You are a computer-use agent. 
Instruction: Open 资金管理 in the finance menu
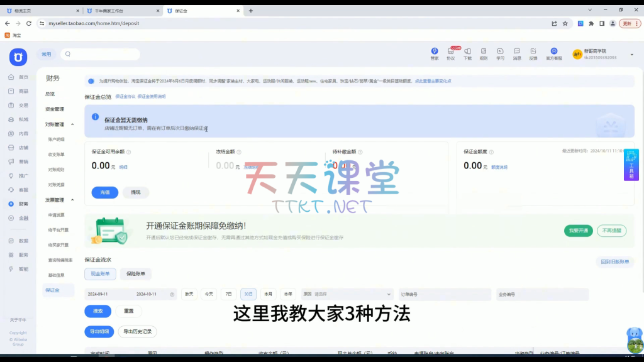point(55,109)
